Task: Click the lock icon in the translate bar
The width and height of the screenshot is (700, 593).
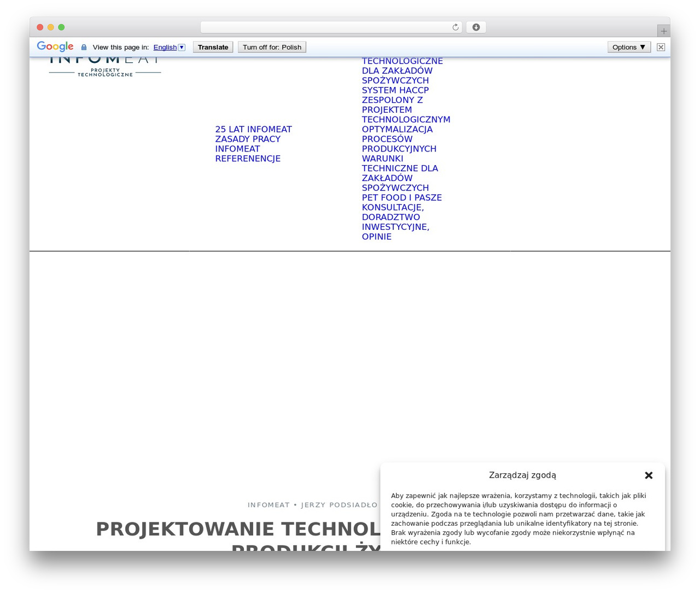Action: [84, 48]
